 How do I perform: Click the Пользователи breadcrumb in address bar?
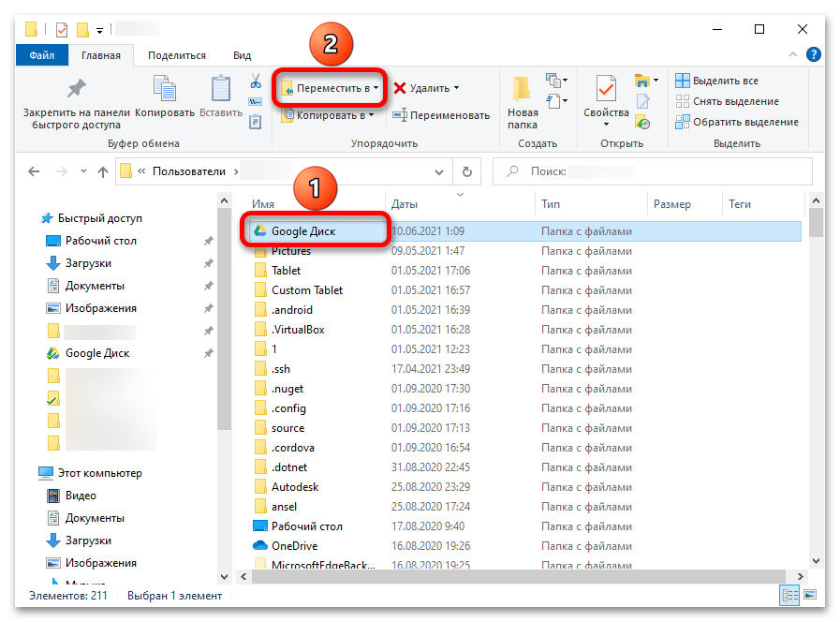tap(189, 171)
